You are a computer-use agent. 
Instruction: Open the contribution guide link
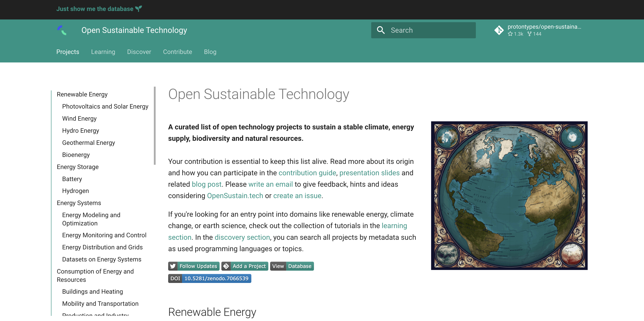307,173
